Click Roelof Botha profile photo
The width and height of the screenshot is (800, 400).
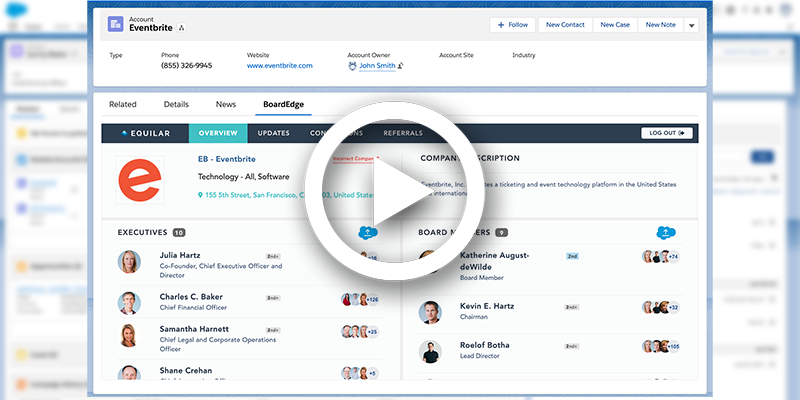coord(430,352)
